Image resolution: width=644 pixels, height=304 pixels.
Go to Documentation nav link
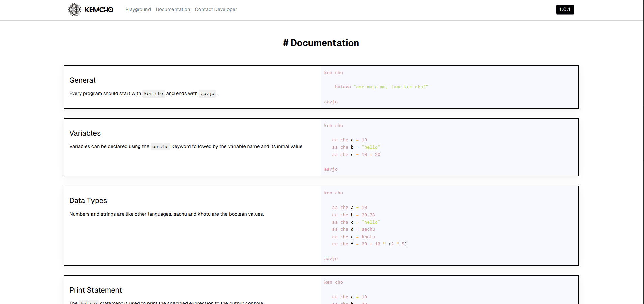pos(173,9)
